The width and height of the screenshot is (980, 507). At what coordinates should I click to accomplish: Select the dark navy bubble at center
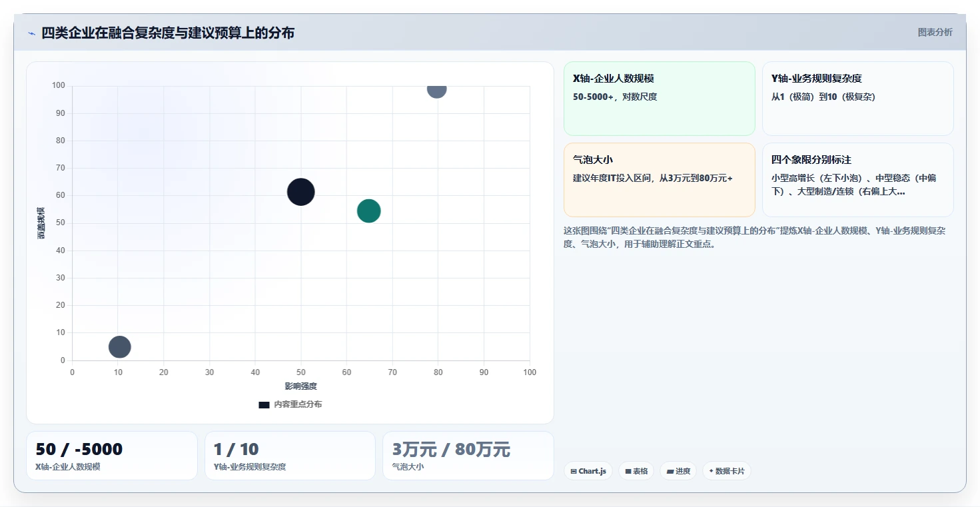pyautogui.click(x=300, y=192)
